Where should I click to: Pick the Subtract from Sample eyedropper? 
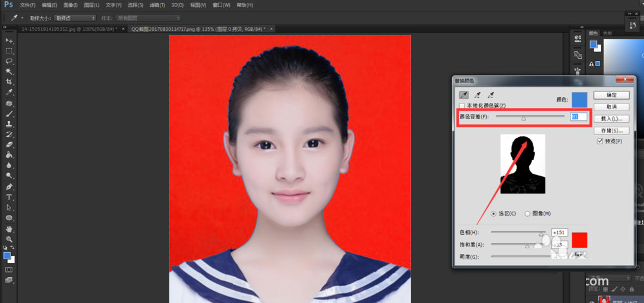[491, 95]
